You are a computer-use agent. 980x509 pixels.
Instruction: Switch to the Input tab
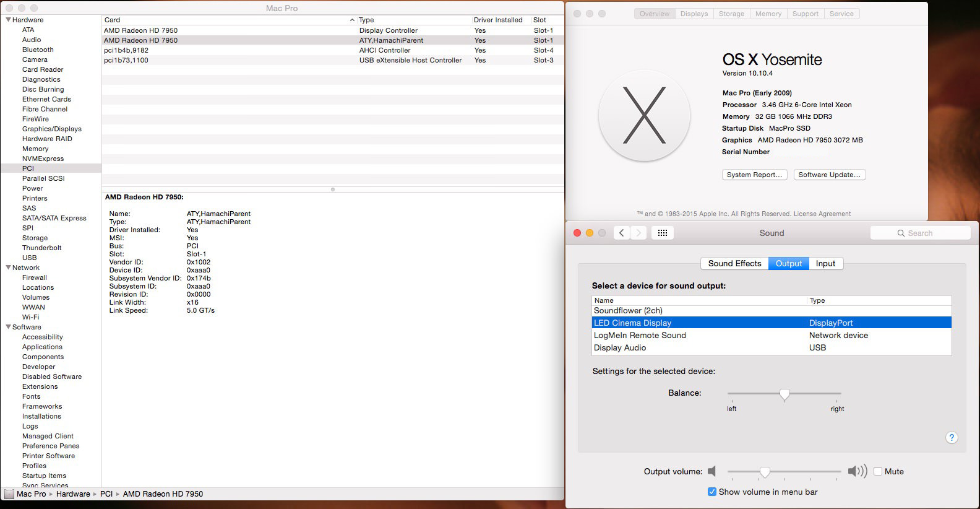825,263
